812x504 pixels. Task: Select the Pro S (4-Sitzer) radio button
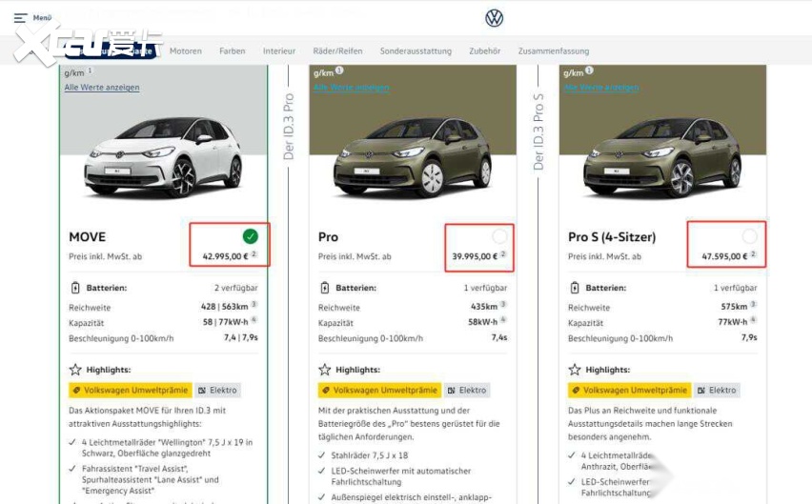point(749,236)
